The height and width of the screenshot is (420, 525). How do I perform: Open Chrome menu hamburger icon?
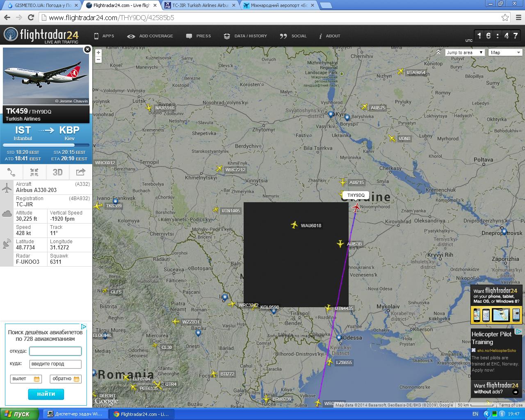point(518,18)
